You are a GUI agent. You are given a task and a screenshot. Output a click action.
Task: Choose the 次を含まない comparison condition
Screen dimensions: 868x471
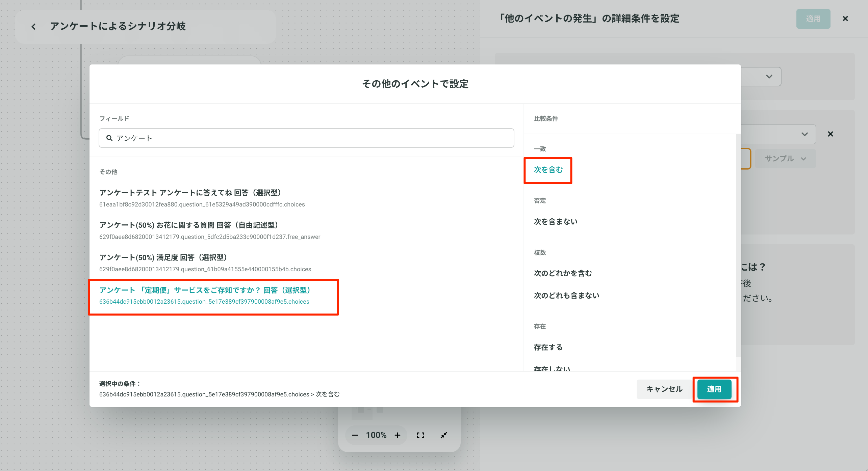click(556, 222)
